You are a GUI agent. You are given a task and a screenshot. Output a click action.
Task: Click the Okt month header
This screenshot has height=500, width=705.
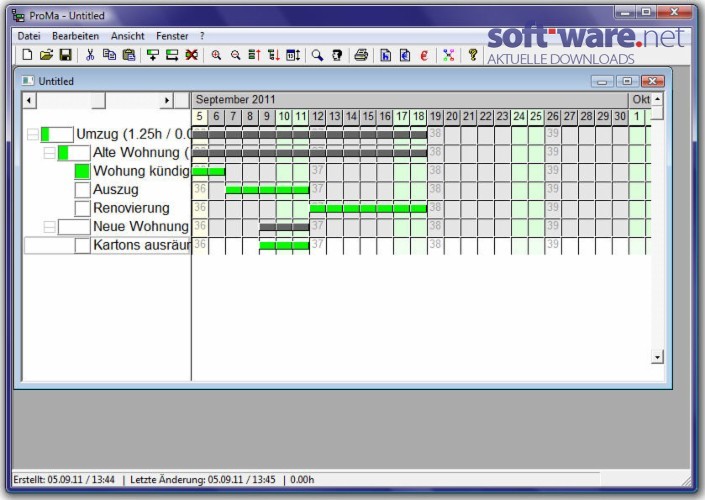(641, 99)
